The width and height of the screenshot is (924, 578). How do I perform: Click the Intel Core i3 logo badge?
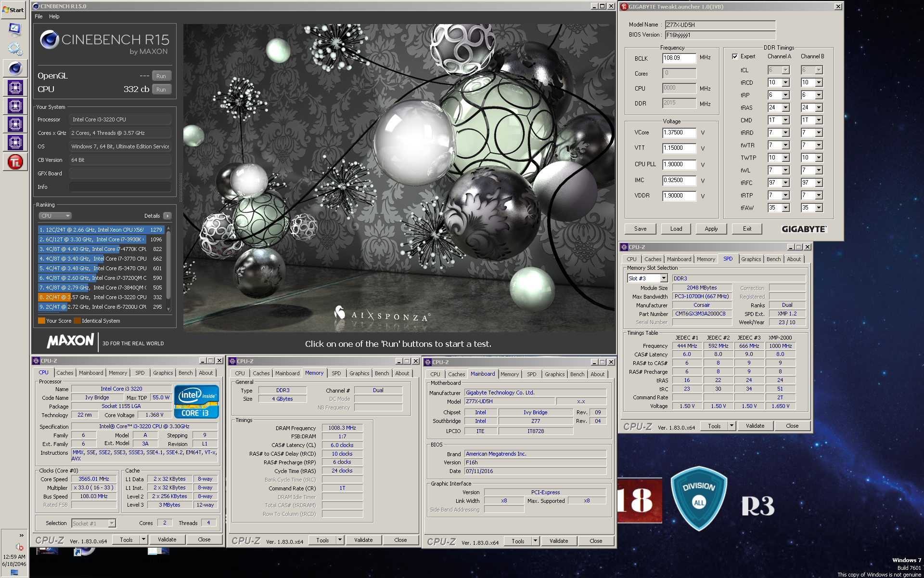pyautogui.click(x=196, y=401)
